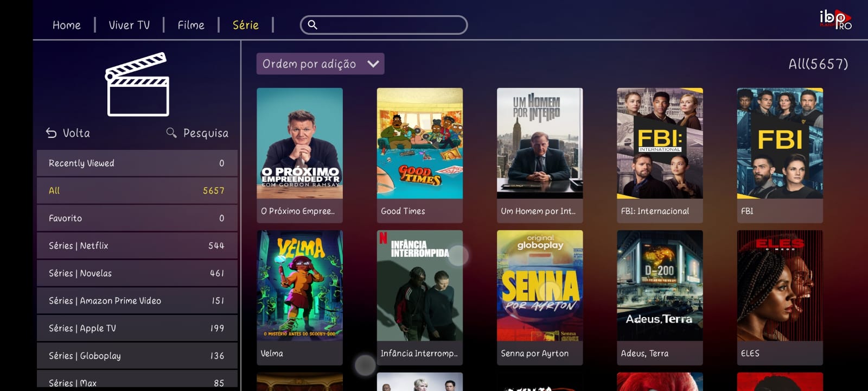This screenshot has height=391, width=868.
Task: Click the search magnifier icon in top bar
Action: (x=312, y=24)
